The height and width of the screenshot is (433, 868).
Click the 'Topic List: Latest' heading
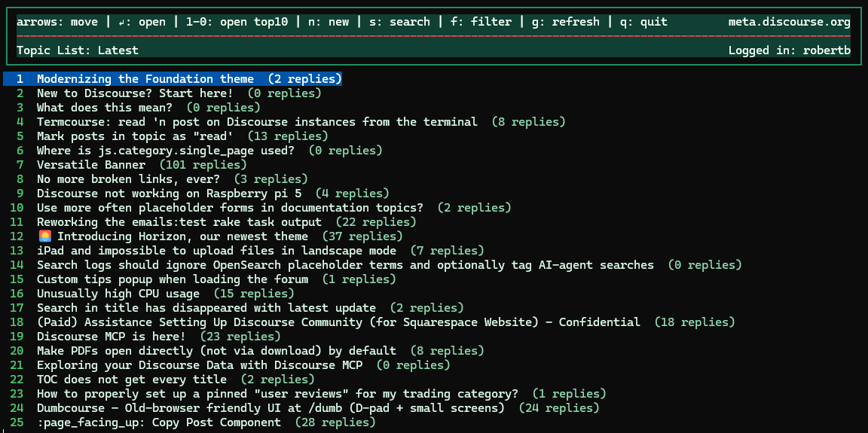pyautogui.click(x=78, y=50)
